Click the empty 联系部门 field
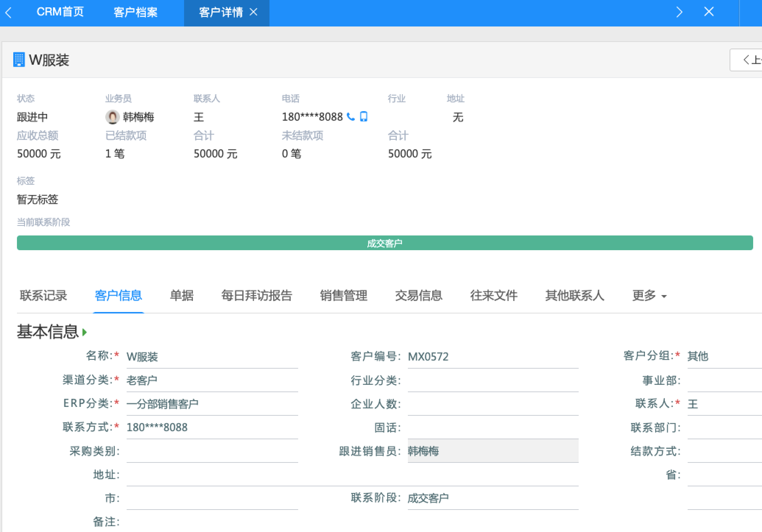Screen dimensions: 762x532 [x=724, y=427]
